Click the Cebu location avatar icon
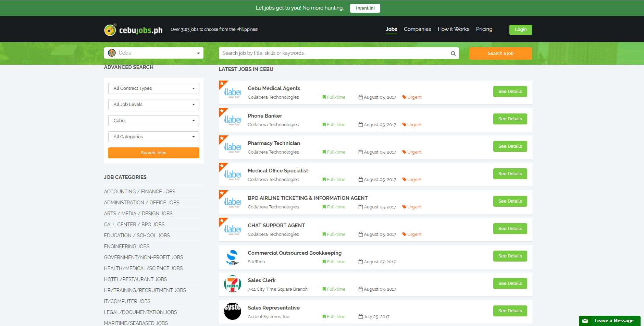 coord(112,53)
